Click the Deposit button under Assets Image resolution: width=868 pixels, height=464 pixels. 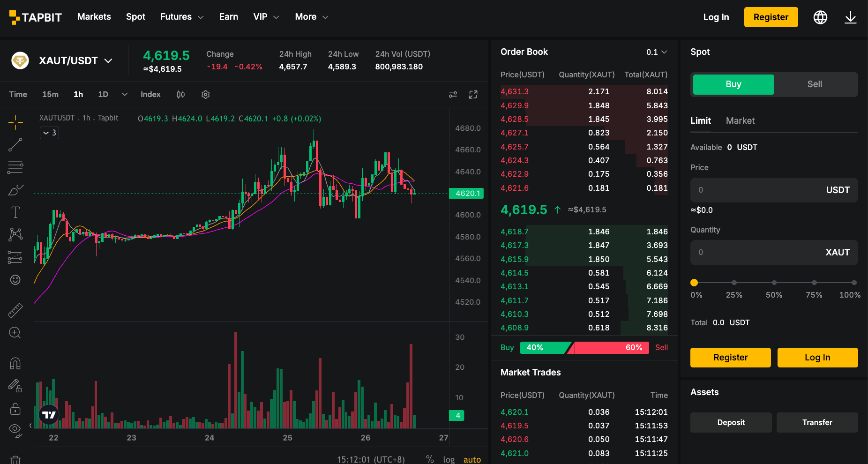point(731,422)
